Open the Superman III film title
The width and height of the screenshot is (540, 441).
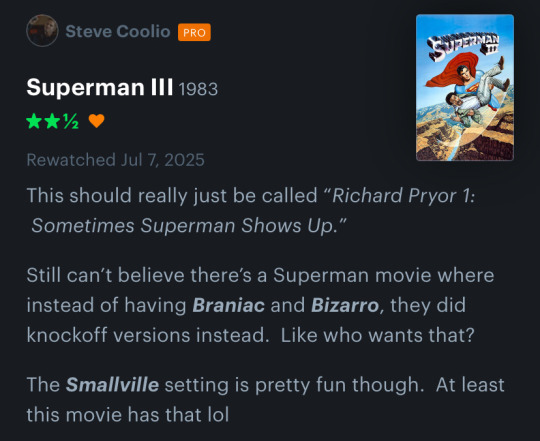pos(100,87)
